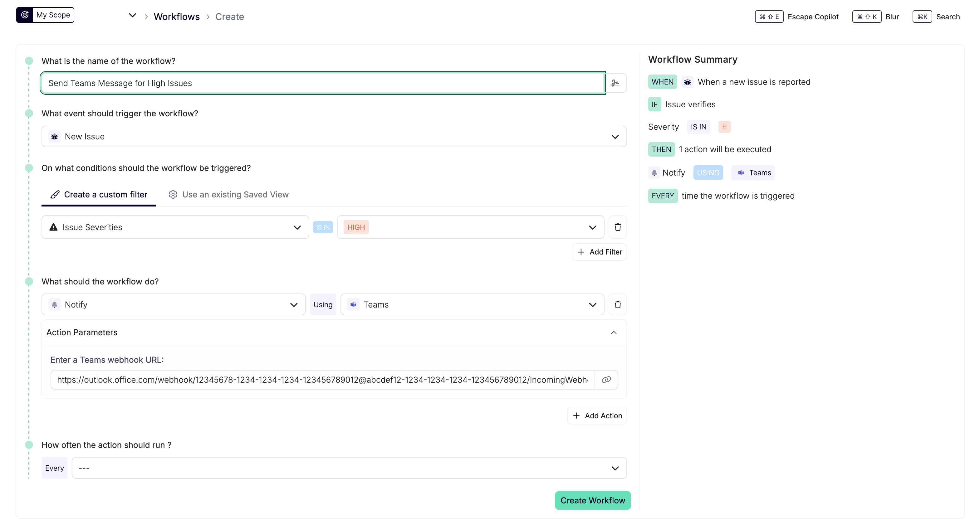Click the bell icon in the Notify action
Screen dimensions: 980x519
tap(54, 304)
